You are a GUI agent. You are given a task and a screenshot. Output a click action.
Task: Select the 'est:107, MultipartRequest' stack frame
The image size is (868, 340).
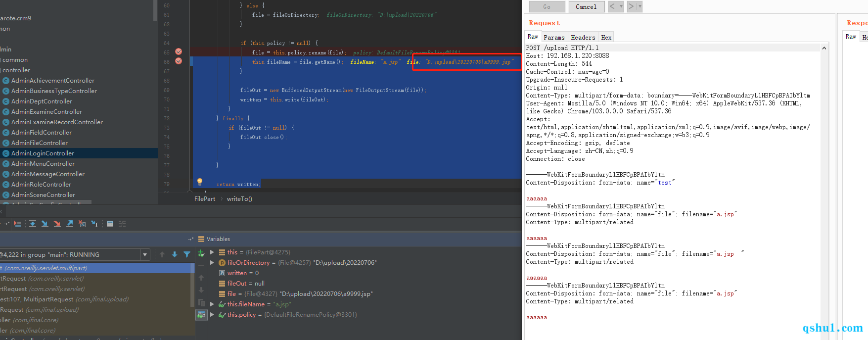tap(95, 299)
